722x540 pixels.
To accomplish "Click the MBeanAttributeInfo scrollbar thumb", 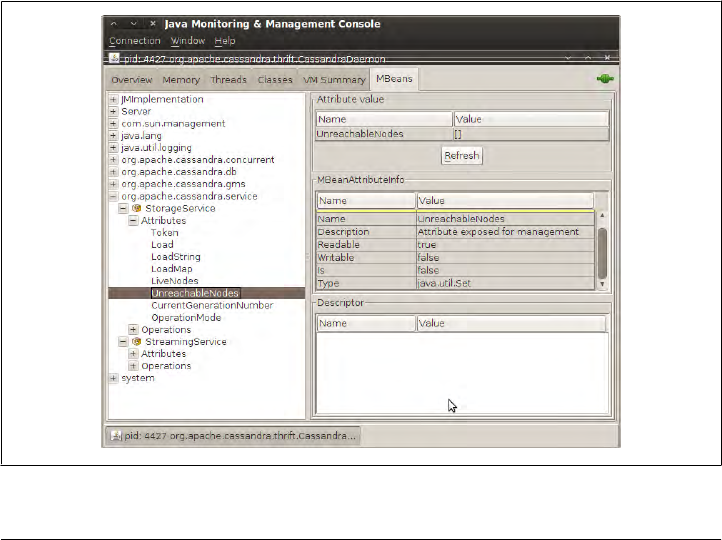I will coord(602,252).
